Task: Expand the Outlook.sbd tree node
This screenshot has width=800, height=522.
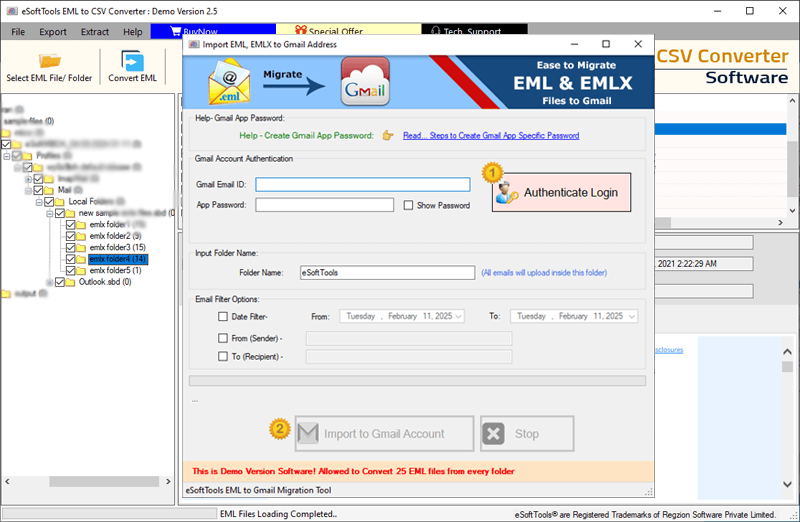Action: [49, 282]
